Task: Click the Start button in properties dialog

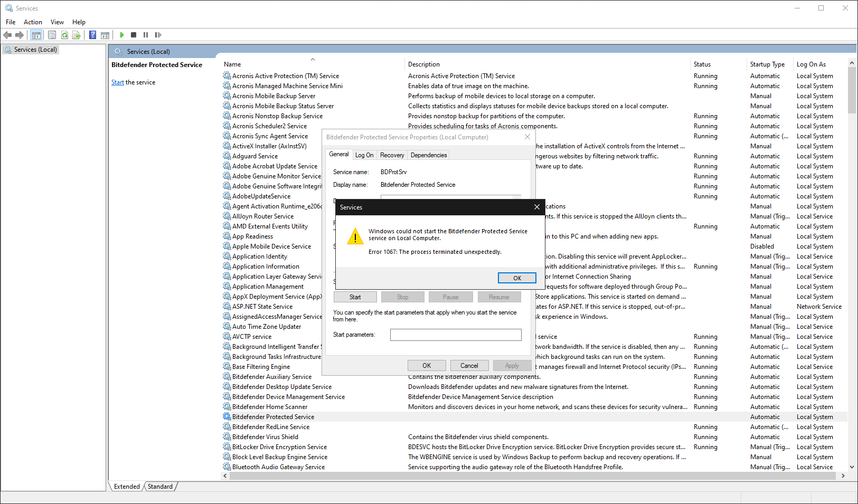Action: pos(355,297)
